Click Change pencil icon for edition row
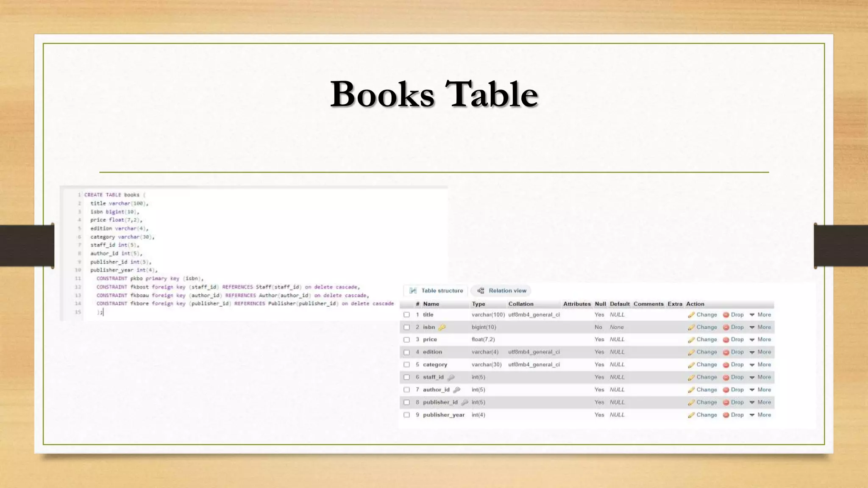This screenshot has width=868, height=488. coord(691,352)
